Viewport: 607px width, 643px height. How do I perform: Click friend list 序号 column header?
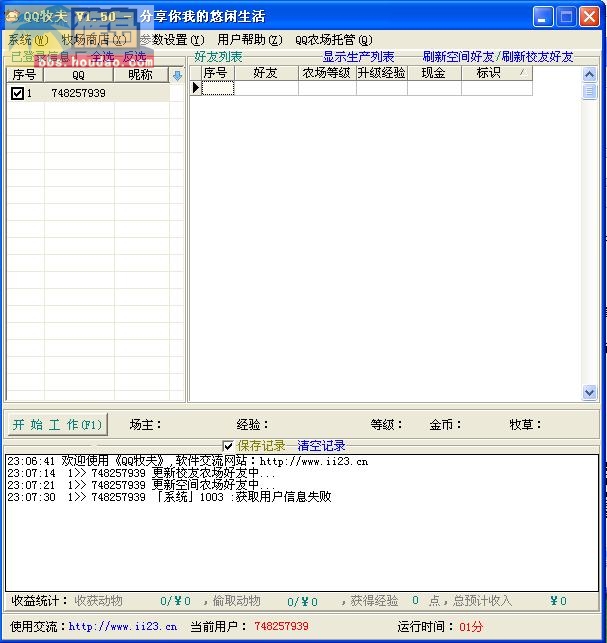pos(217,73)
